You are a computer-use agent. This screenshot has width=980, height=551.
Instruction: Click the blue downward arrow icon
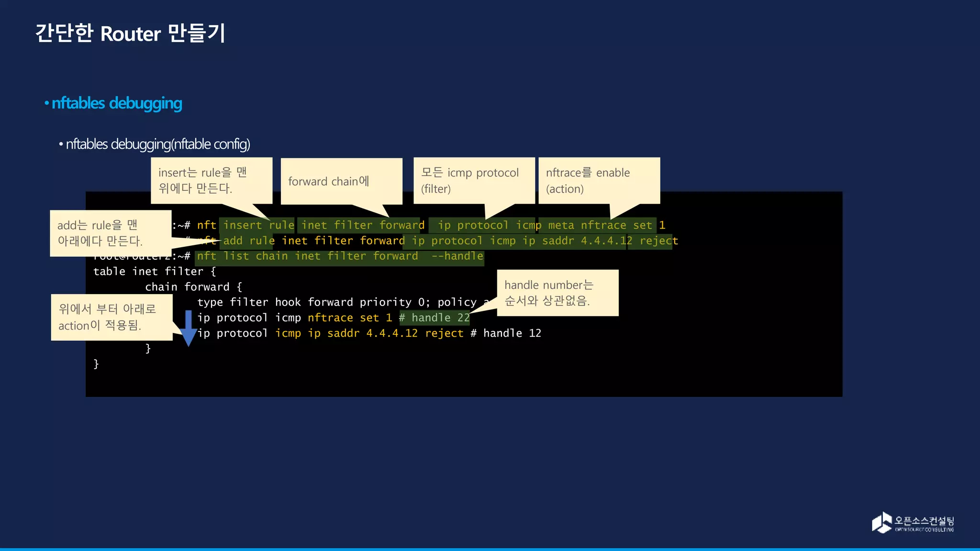(188, 328)
